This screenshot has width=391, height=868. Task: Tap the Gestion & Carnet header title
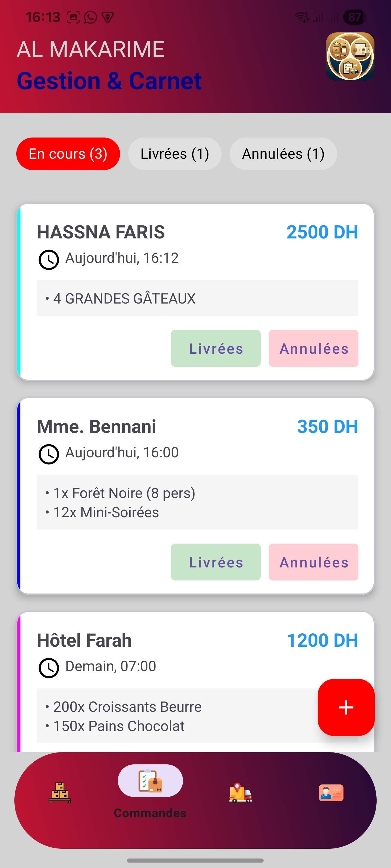coord(109,81)
